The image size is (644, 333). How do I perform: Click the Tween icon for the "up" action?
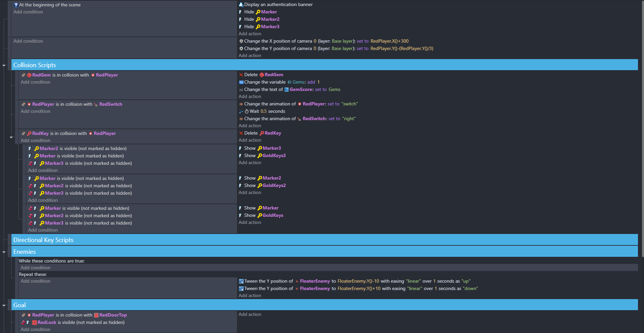point(241,281)
